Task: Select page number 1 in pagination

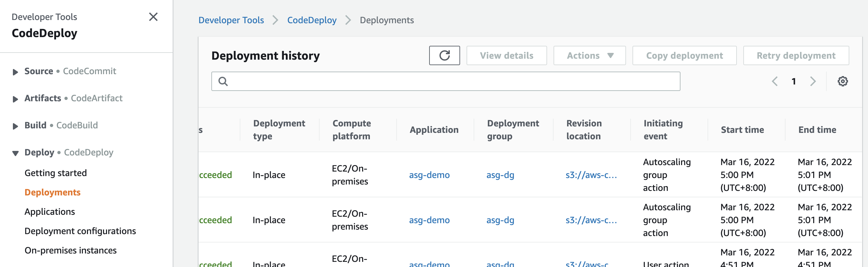Action: click(x=794, y=81)
